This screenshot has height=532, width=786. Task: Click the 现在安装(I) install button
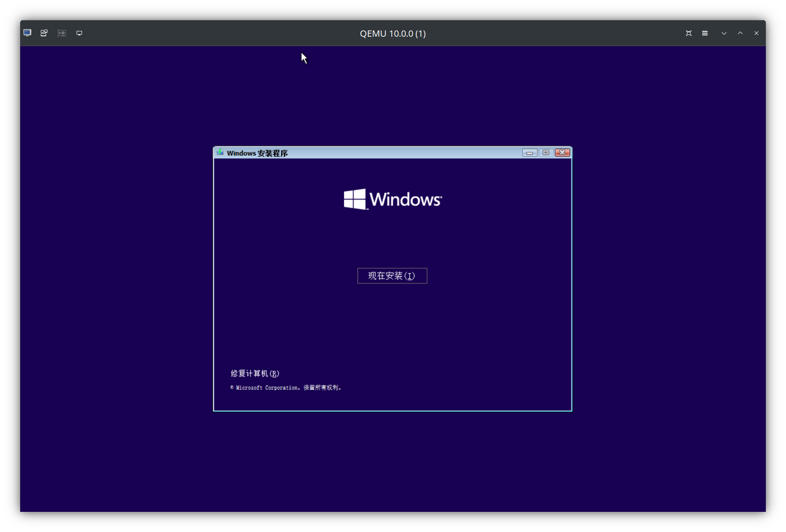click(x=392, y=276)
